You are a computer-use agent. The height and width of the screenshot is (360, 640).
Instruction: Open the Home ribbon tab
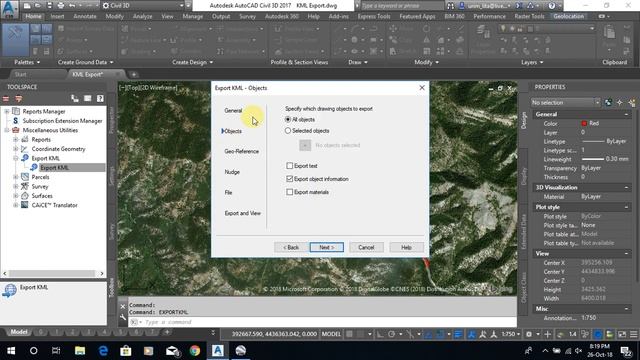pos(33,16)
